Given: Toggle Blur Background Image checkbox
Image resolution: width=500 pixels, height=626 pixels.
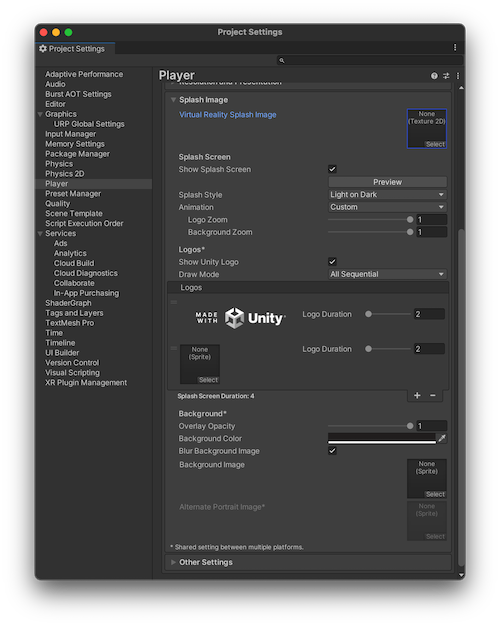Looking at the screenshot, I should click(x=332, y=451).
